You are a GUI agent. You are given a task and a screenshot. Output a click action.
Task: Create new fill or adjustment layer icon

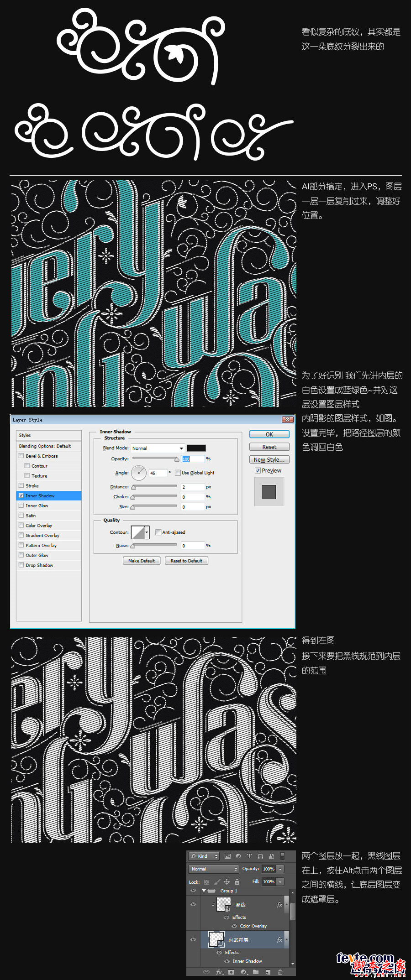(x=244, y=972)
